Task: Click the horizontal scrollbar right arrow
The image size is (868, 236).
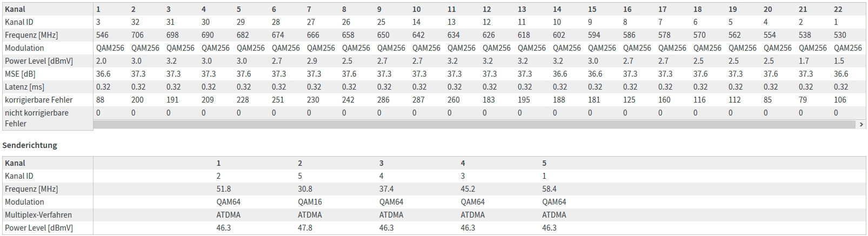Action: pyautogui.click(x=861, y=124)
